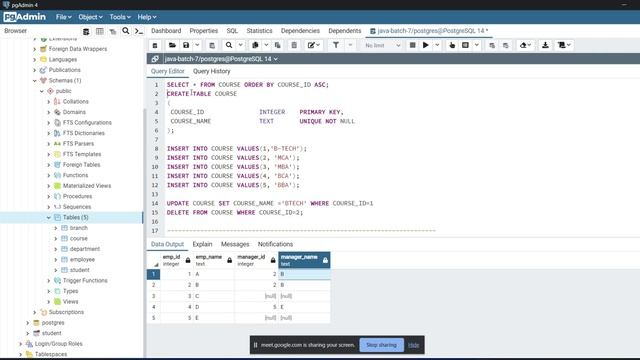640x360 pixels.
Task: Click the first database icon in query toolbar
Action: [155, 45]
